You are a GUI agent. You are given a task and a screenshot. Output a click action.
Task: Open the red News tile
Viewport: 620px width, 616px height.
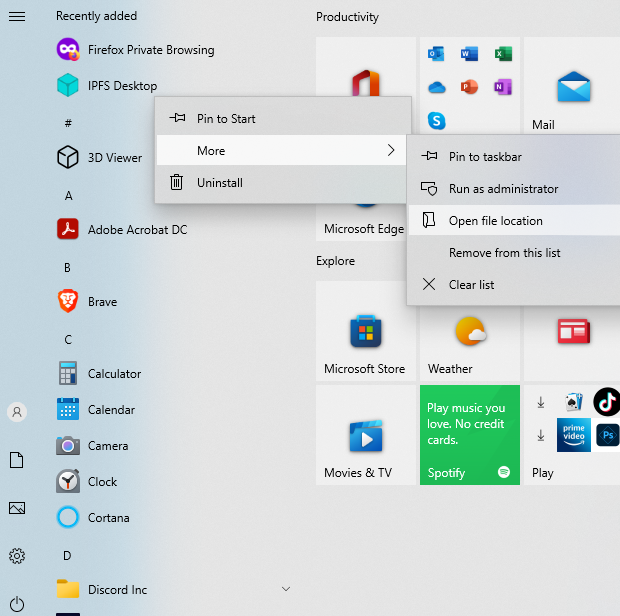[x=572, y=343]
